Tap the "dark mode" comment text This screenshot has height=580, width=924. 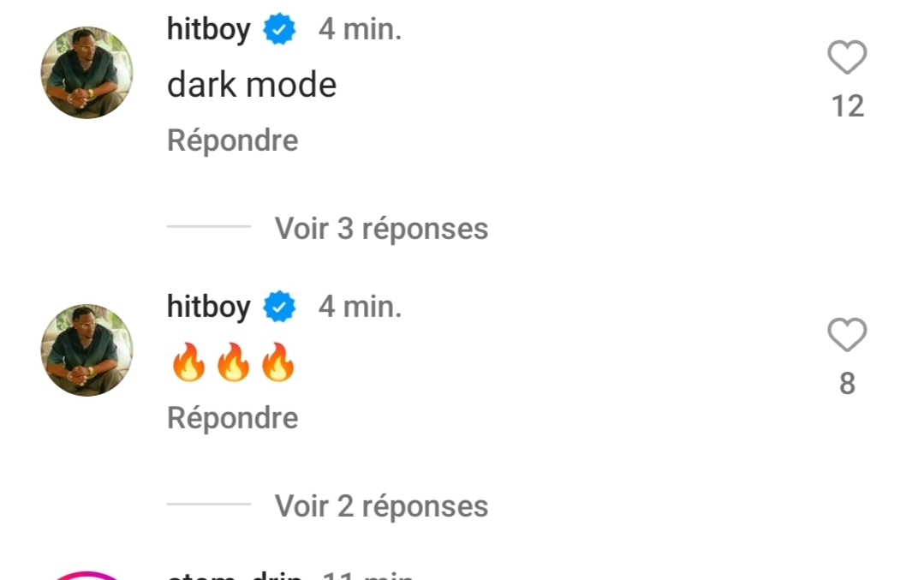[x=252, y=85]
